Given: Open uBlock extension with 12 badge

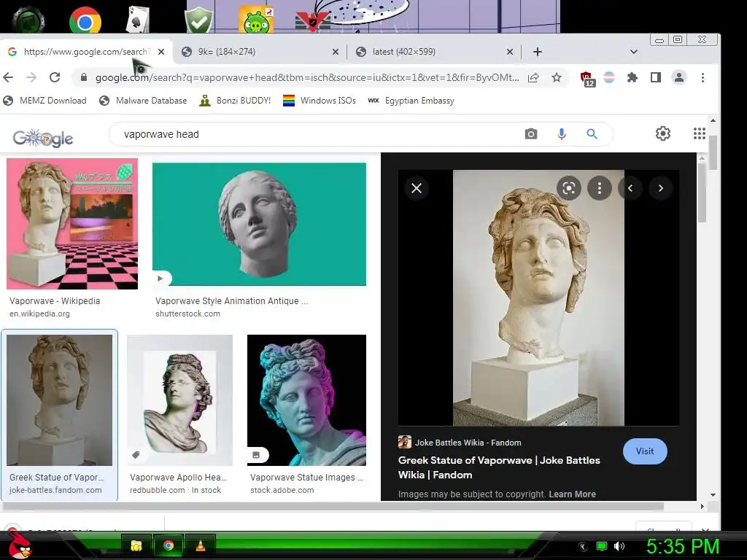Looking at the screenshot, I should [587, 78].
